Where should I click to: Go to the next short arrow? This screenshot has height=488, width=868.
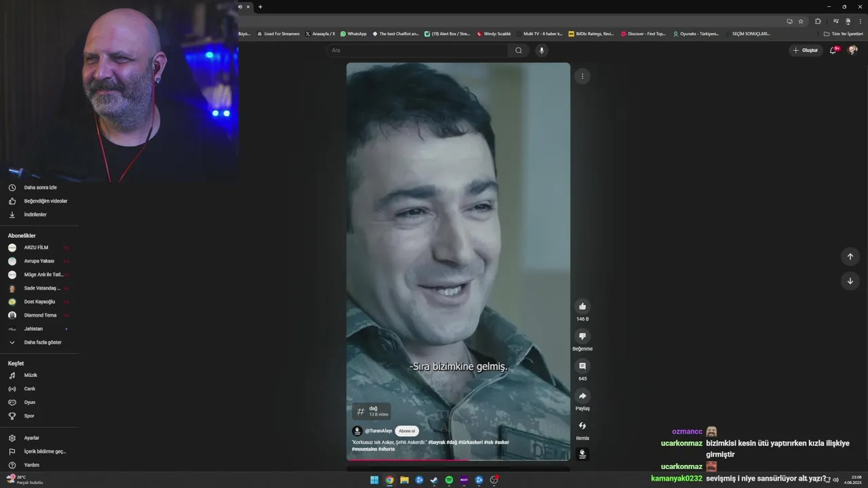pyautogui.click(x=850, y=281)
